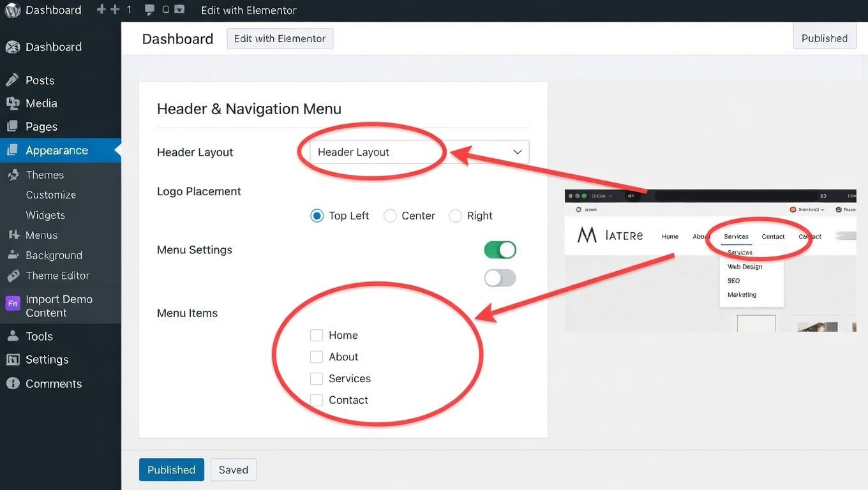The height and width of the screenshot is (490, 868).
Task: Open Menus via its sidebar icon
Action: pyautogui.click(x=13, y=235)
